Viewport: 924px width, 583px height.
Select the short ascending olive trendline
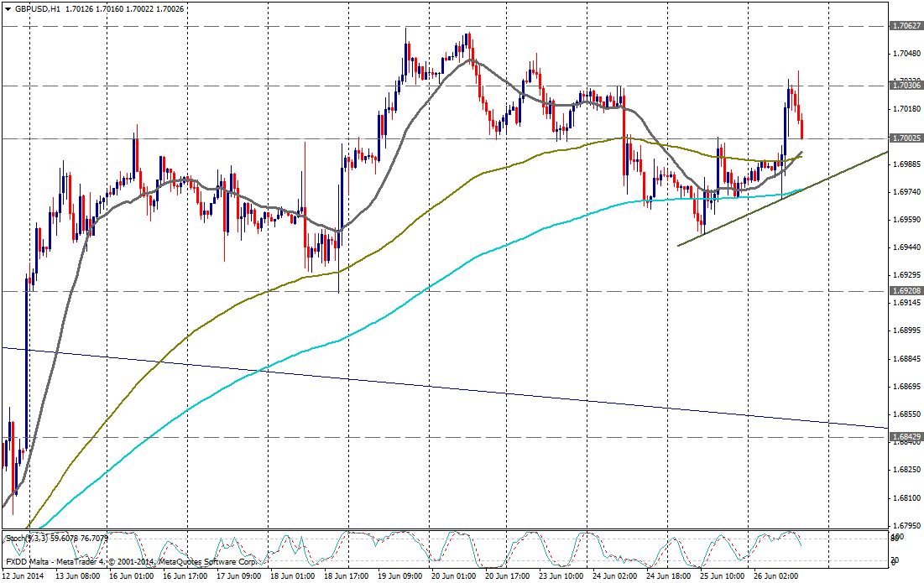(755, 213)
